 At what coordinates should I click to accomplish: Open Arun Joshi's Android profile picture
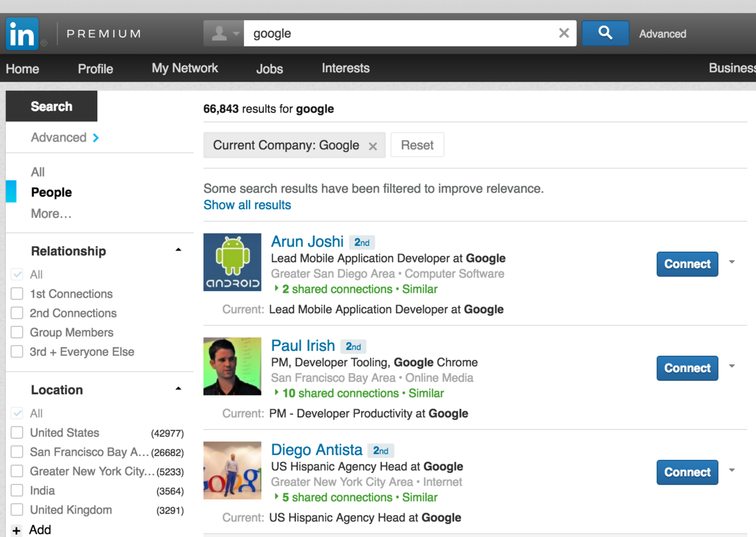click(232, 262)
